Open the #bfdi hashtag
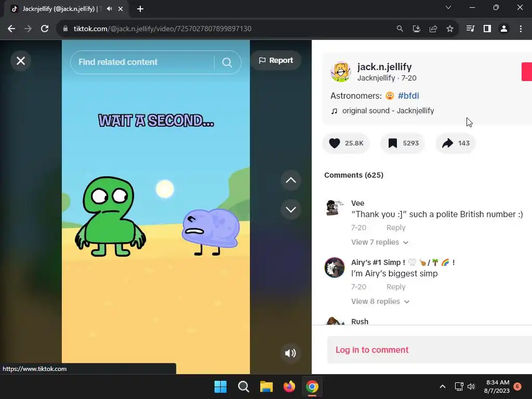532x399 pixels. [408, 96]
